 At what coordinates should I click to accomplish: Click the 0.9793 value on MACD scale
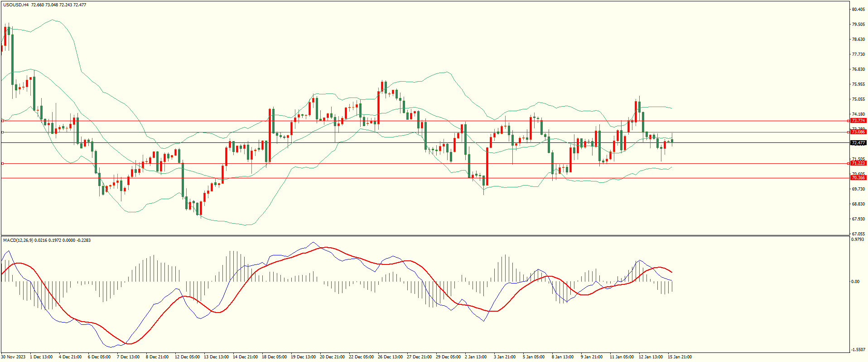[858, 239]
